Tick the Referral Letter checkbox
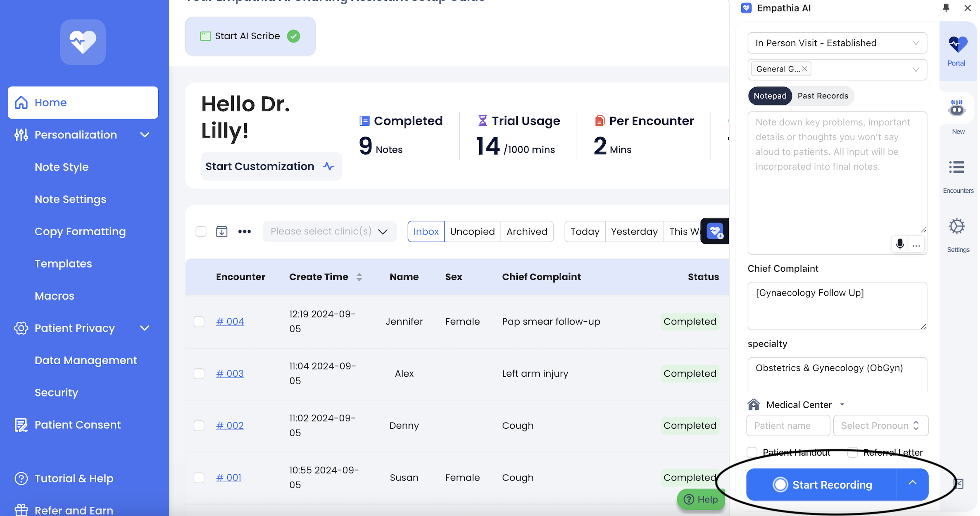 (x=852, y=452)
